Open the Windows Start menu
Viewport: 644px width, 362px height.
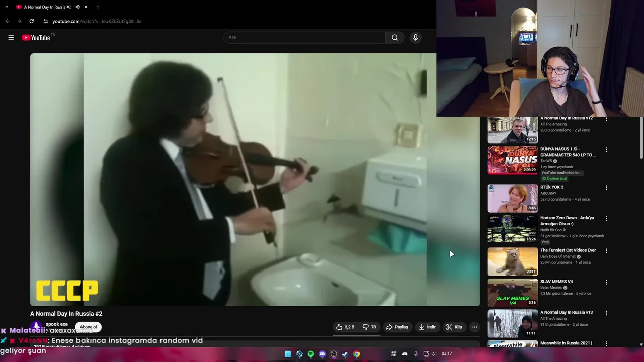point(288,354)
